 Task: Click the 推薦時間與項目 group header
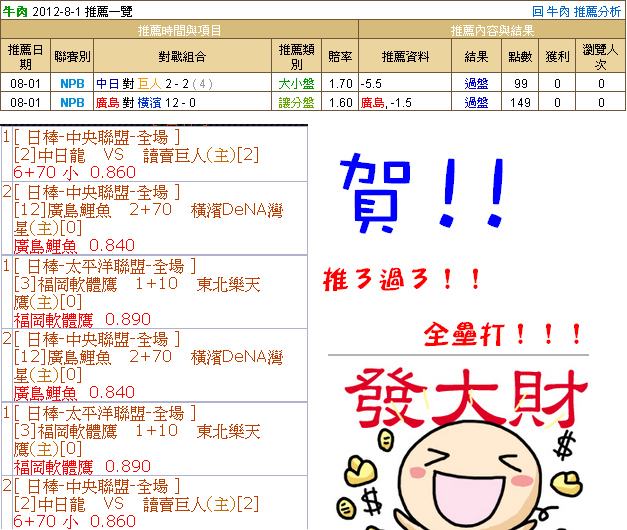coord(179,30)
